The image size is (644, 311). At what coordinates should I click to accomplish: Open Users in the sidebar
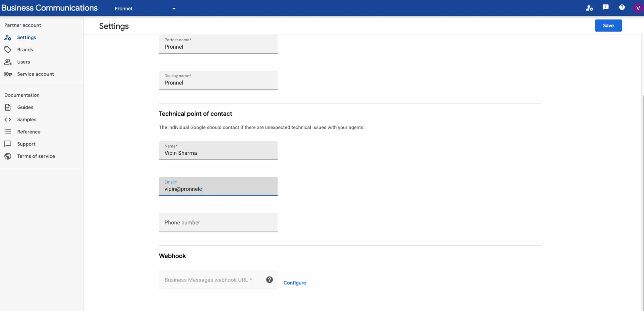(24, 62)
